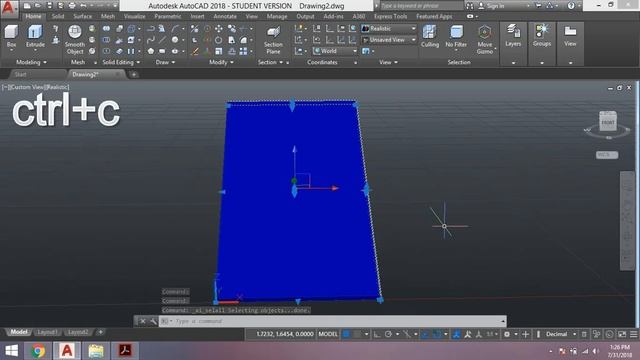Open the No Filter selection tool
The image size is (640, 360).
click(x=456, y=36)
